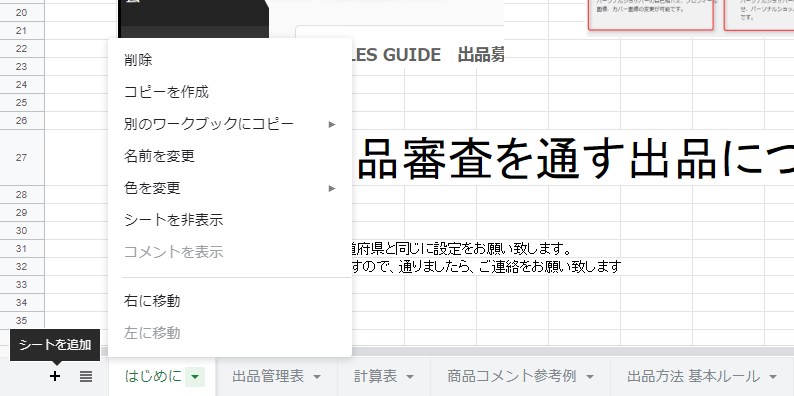Select row 31 header
This screenshot has width=794, height=396.
click(22, 249)
